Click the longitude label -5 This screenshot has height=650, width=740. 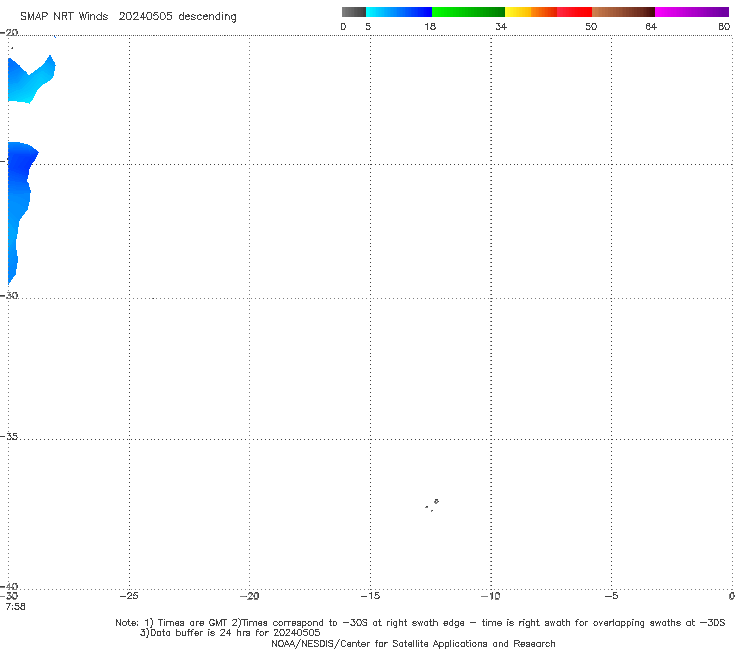pos(611,596)
